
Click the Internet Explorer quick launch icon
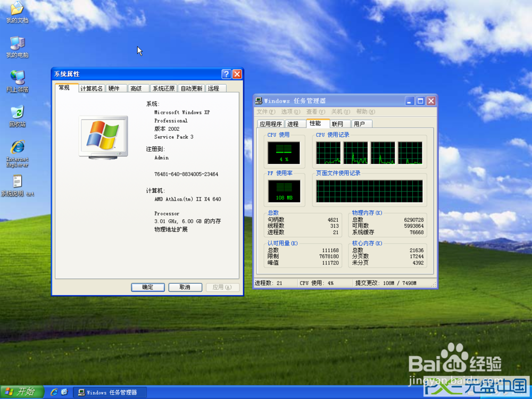[x=54, y=392]
